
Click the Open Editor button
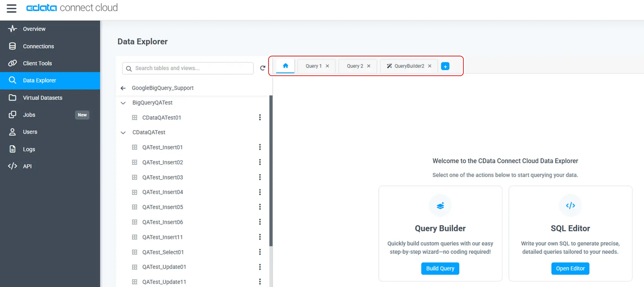coord(570,269)
